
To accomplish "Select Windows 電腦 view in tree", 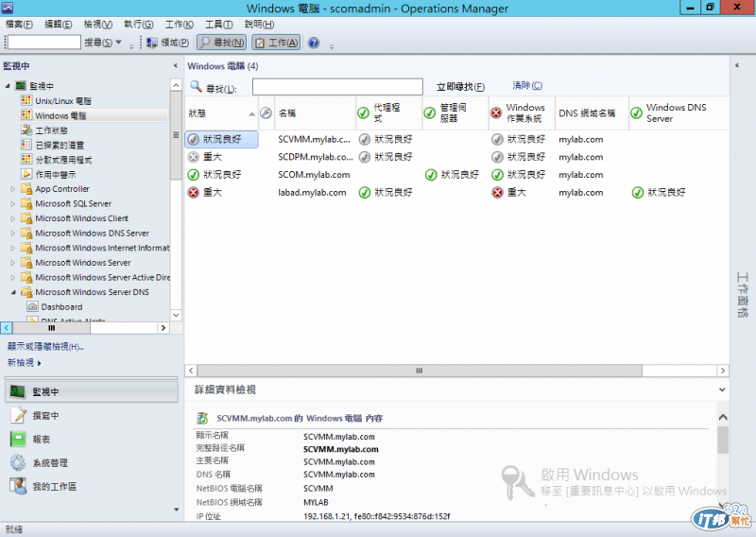I will tap(60, 115).
